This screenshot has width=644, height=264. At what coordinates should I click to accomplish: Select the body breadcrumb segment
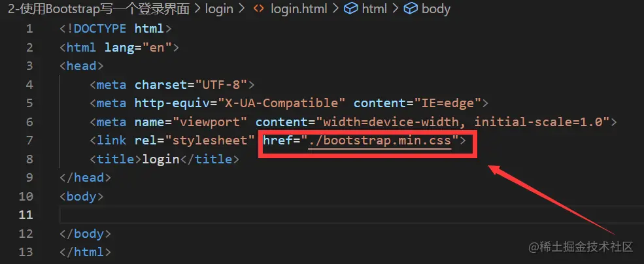[x=436, y=8]
